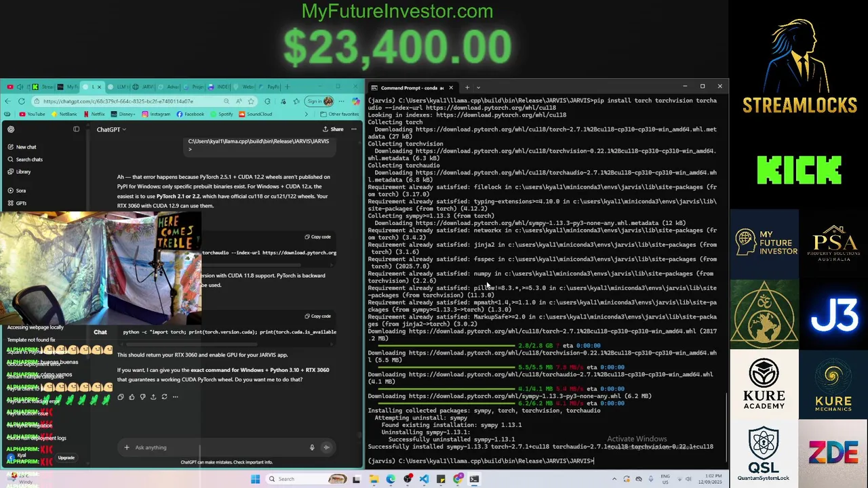Image resolution: width=868 pixels, height=488 pixels.
Task: Regenerate the ChatGPT response
Action: pyautogui.click(x=164, y=396)
